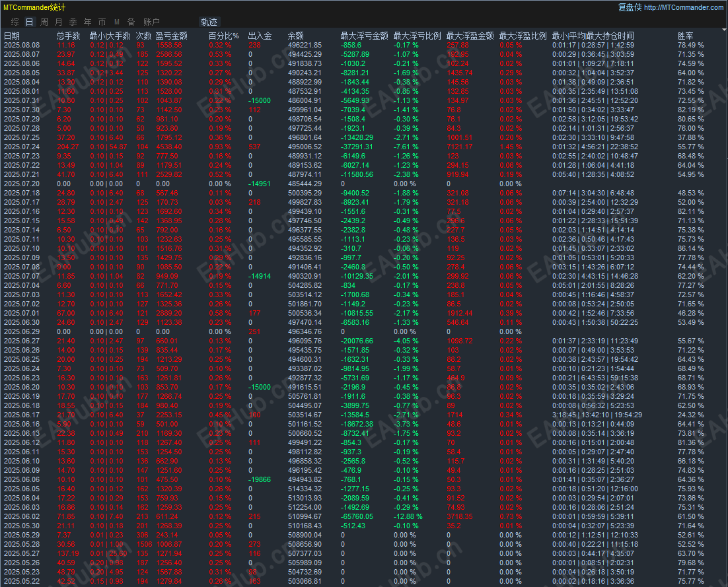728x587 pixels.
Task: Switch to the M tab
Action: (x=116, y=22)
